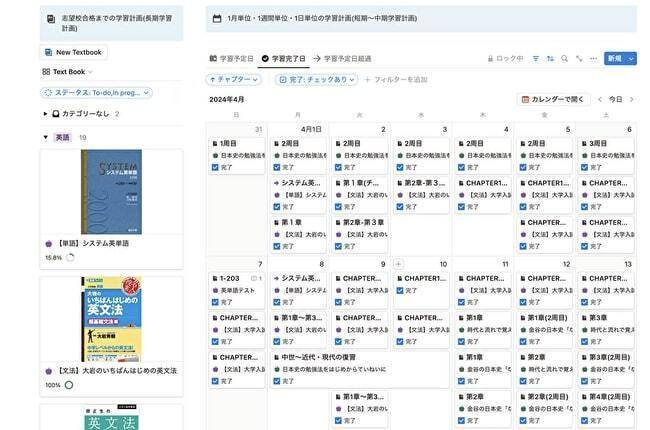Screen dimensions: 650x430
Task: Click 英単語テスト relation on day 7 card
Action: tap(238, 291)
